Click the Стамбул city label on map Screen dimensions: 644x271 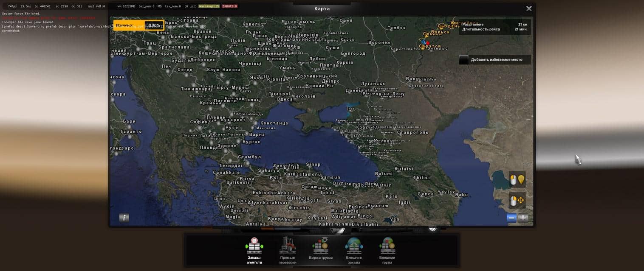pyautogui.click(x=249, y=157)
